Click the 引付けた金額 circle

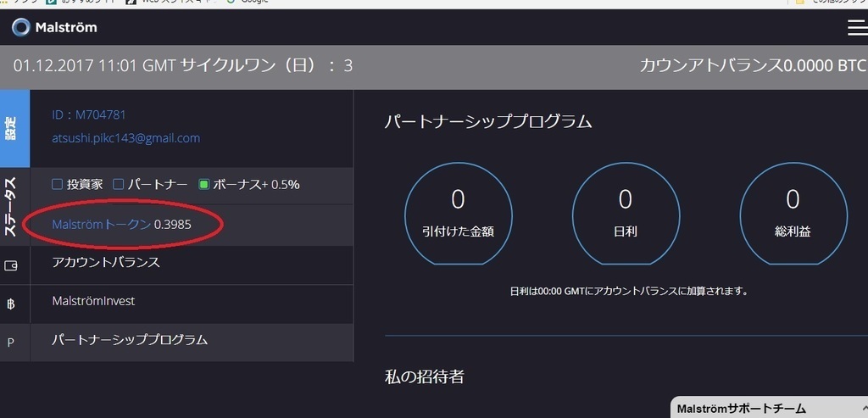459,214
